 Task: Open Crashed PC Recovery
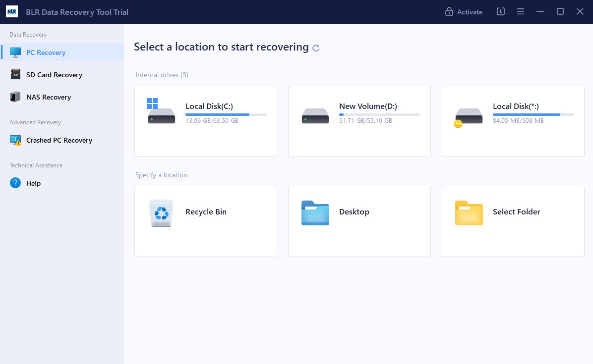point(62,140)
